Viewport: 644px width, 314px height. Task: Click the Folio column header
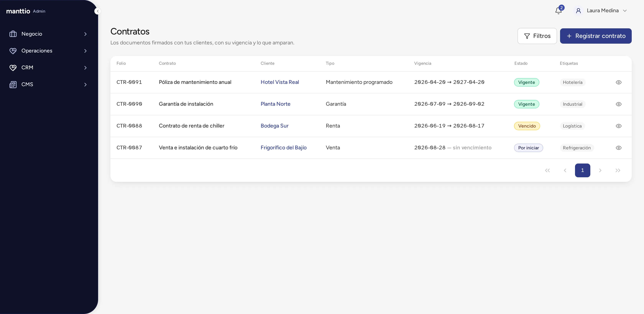pyautogui.click(x=121, y=63)
